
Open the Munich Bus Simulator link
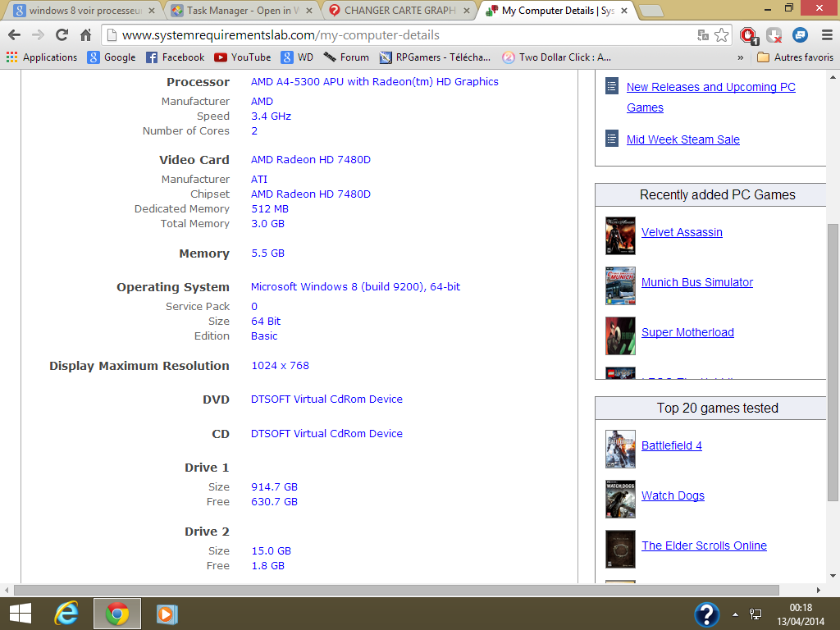pyautogui.click(x=697, y=282)
